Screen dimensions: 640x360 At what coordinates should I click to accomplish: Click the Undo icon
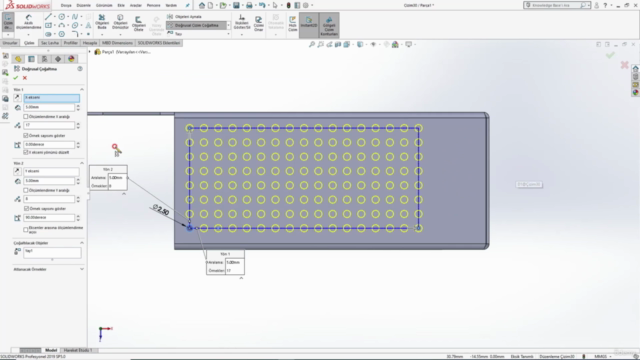[x=262, y=5]
